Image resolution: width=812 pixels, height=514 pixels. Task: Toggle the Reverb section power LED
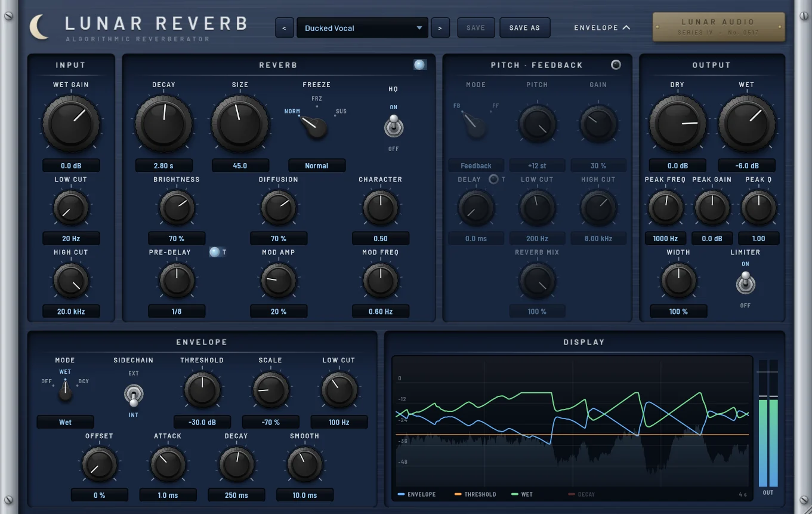[x=420, y=64]
